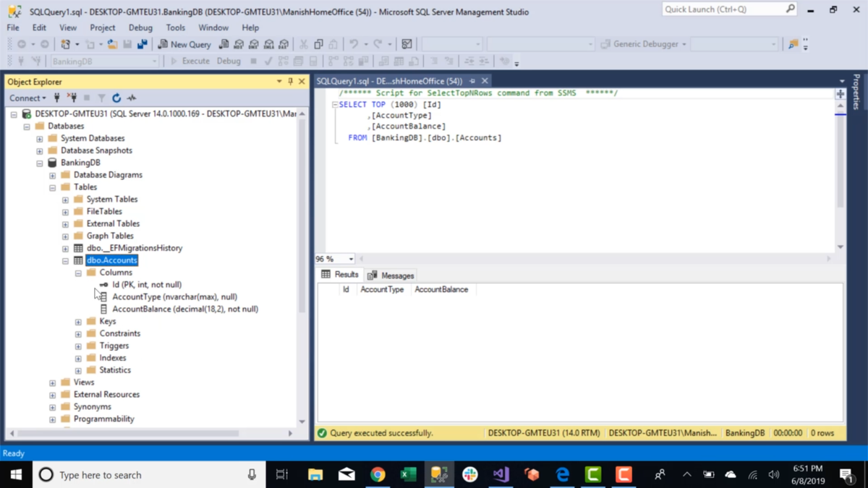This screenshot has height=488, width=868.
Task: Select the dbo.Accounts table in tree
Action: pyautogui.click(x=111, y=260)
